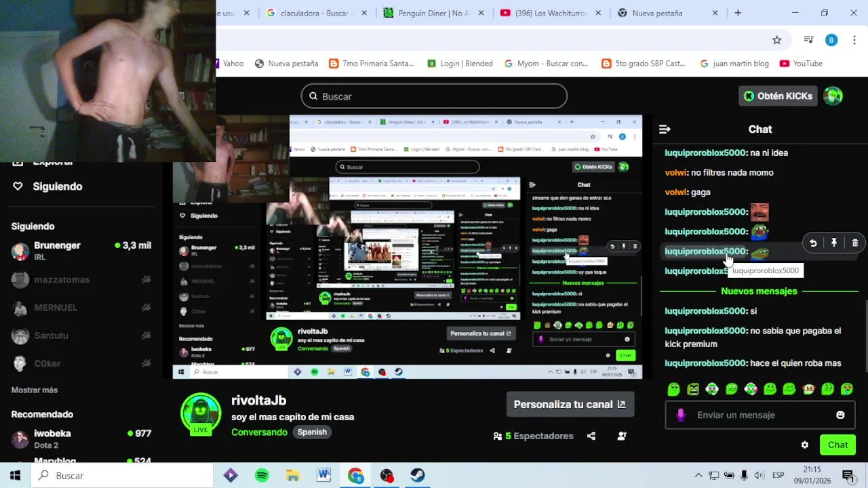This screenshot has height=488, width=868.
Task: Click the reply icon on hovered chat message
Action: click(x=813, y=243)
